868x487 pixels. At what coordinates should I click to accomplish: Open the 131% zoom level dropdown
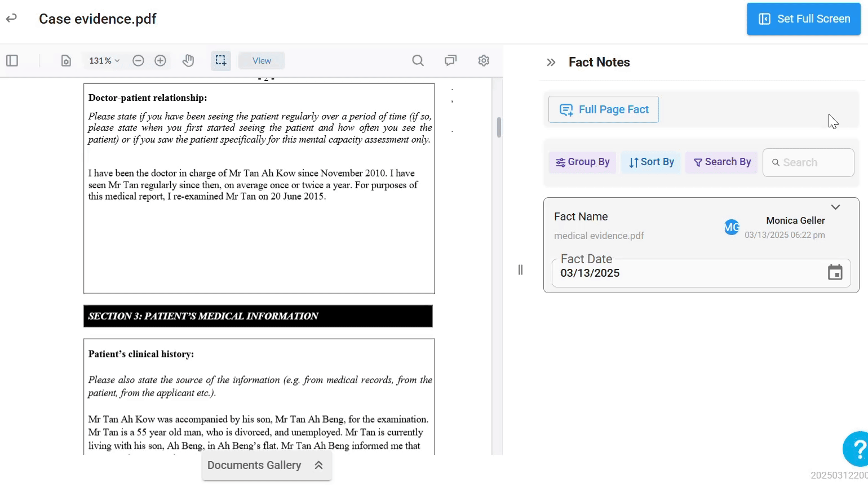pos(104,61)
